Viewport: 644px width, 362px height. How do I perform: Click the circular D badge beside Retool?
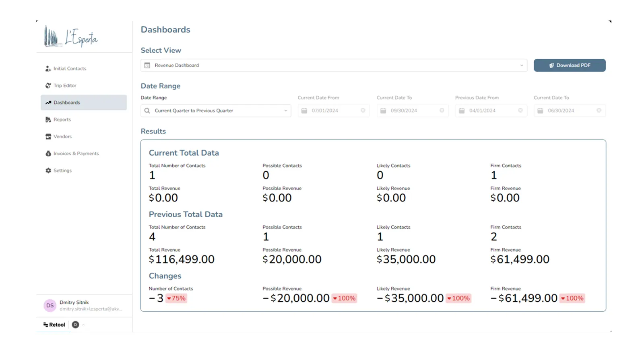pyautogui.click(x=75, y=325)
